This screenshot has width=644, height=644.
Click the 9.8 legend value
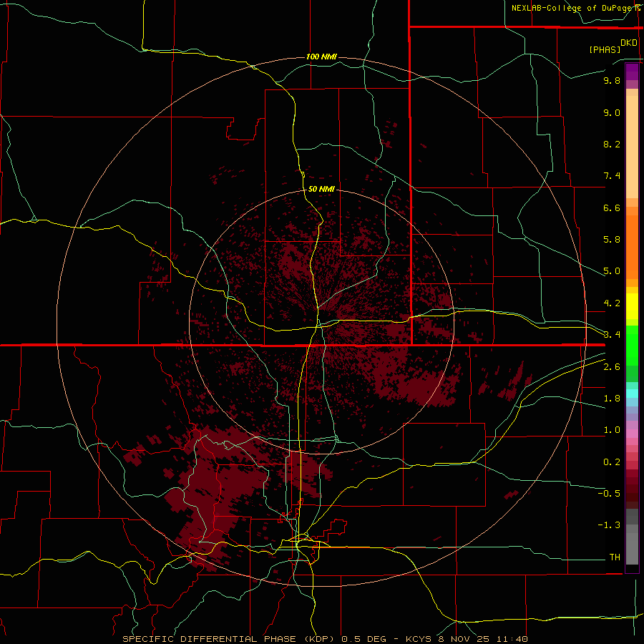click(612, 80)
